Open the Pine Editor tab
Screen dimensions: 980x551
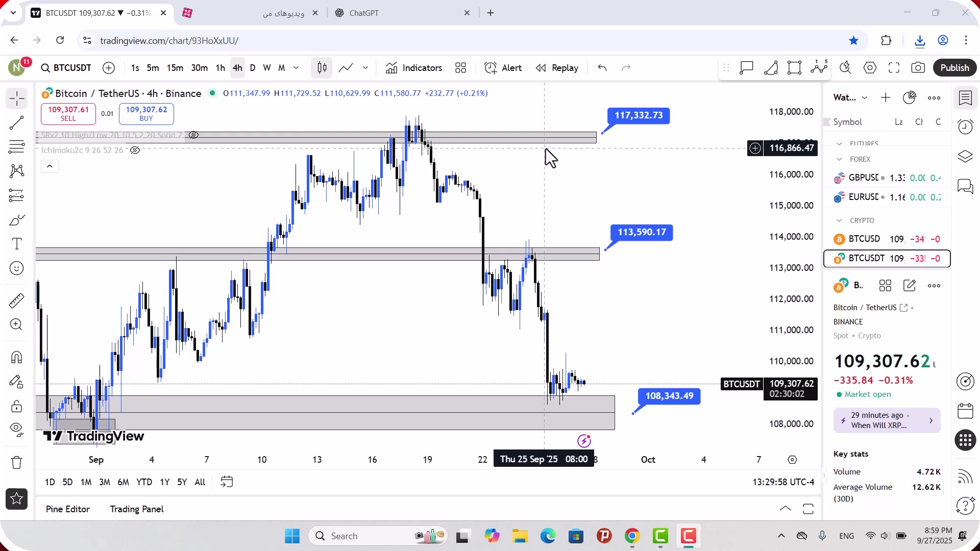[x=68, y=509]
